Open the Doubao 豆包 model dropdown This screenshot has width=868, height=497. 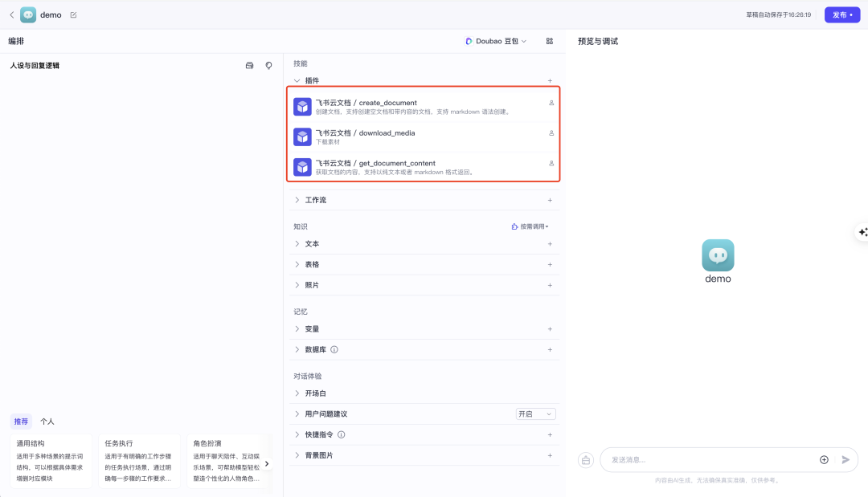495,41
